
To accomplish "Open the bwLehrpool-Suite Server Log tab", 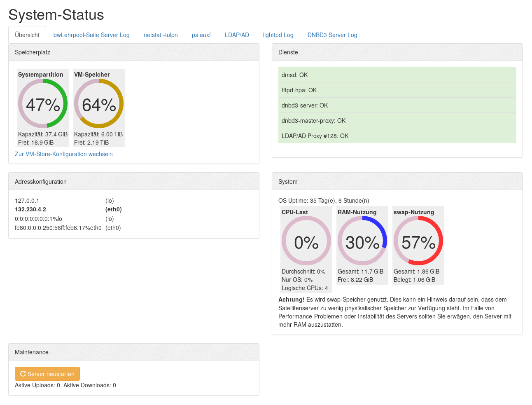I will click(x=91, y=35).
